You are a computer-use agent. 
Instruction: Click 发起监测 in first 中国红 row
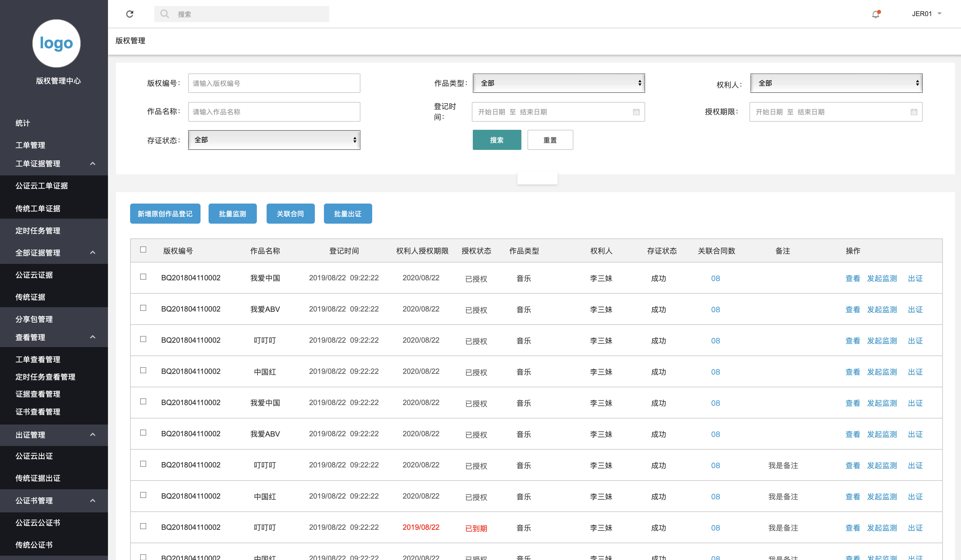(882, 372)
